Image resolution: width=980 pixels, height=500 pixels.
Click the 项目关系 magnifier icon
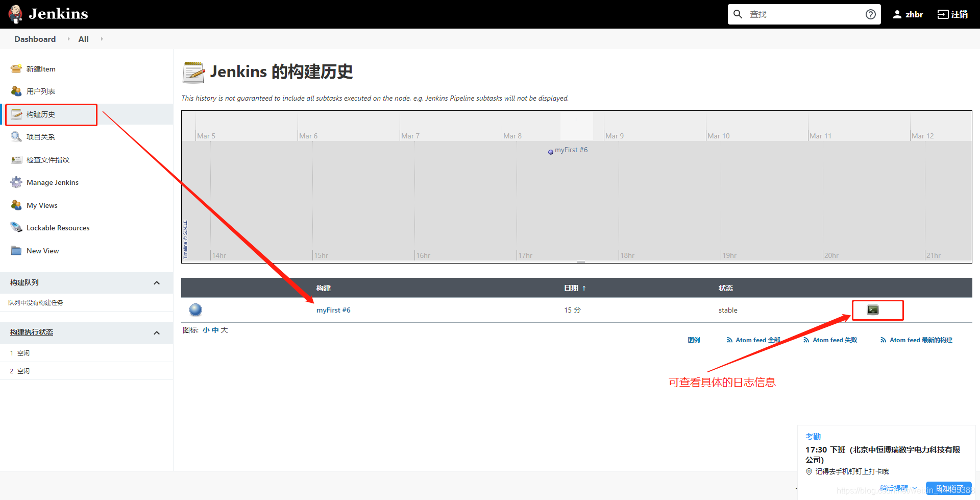(x=16, y=136)
